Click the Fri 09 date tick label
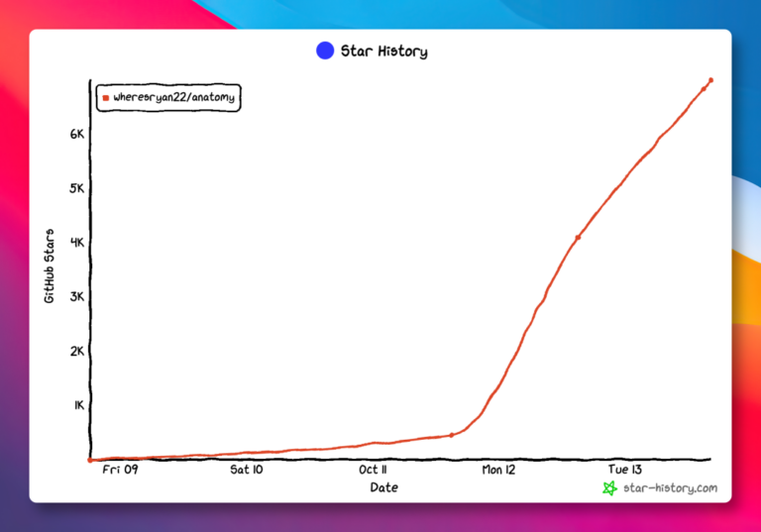The height and width of the screenshot is (532, 761). pyautogui.click(x=120, y=470)
